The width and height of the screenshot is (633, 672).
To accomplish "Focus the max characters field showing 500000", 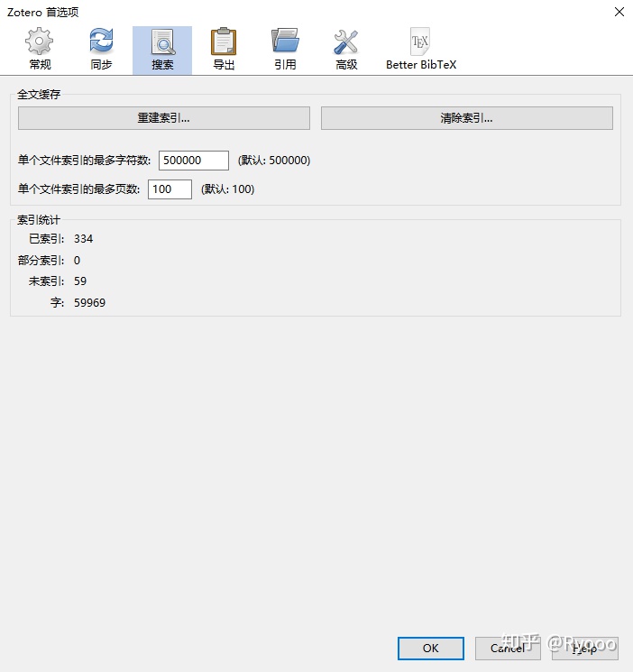I will pos(194,161).
